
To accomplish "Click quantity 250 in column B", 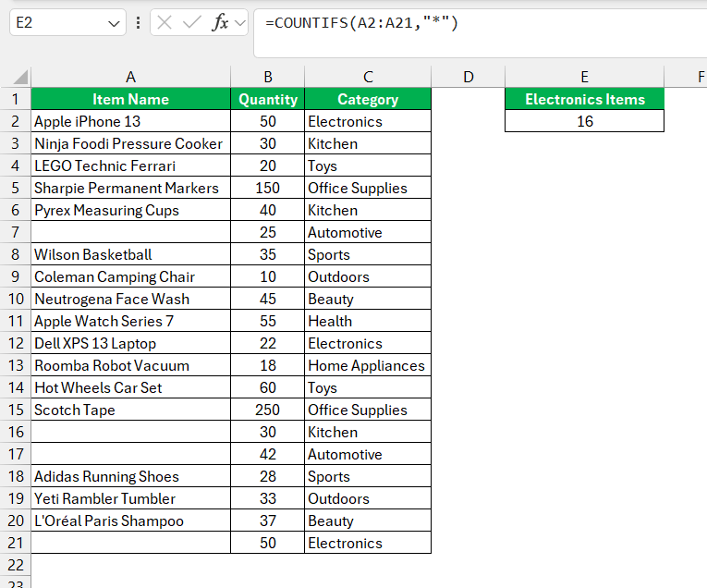I will tap(268, 410).
